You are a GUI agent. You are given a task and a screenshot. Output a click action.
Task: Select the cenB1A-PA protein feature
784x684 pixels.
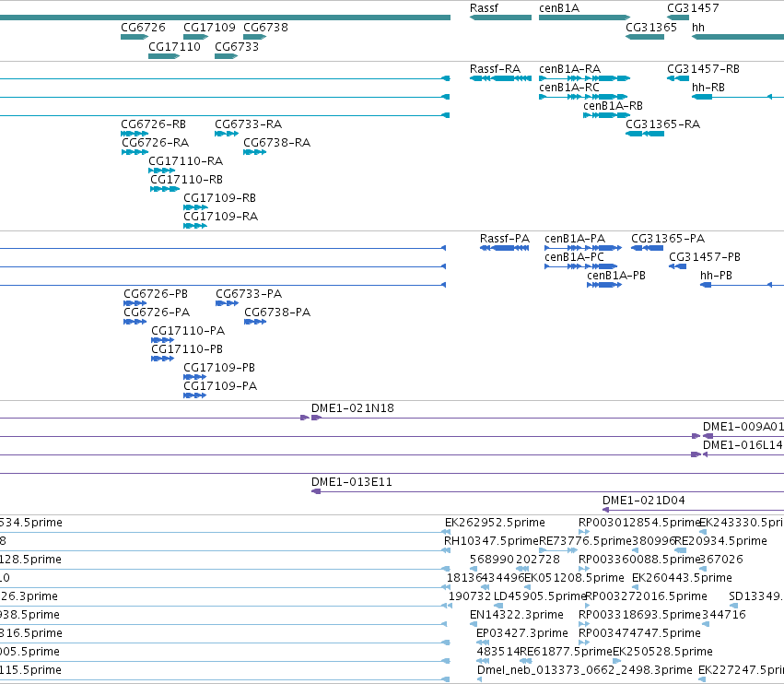(583, 248)
